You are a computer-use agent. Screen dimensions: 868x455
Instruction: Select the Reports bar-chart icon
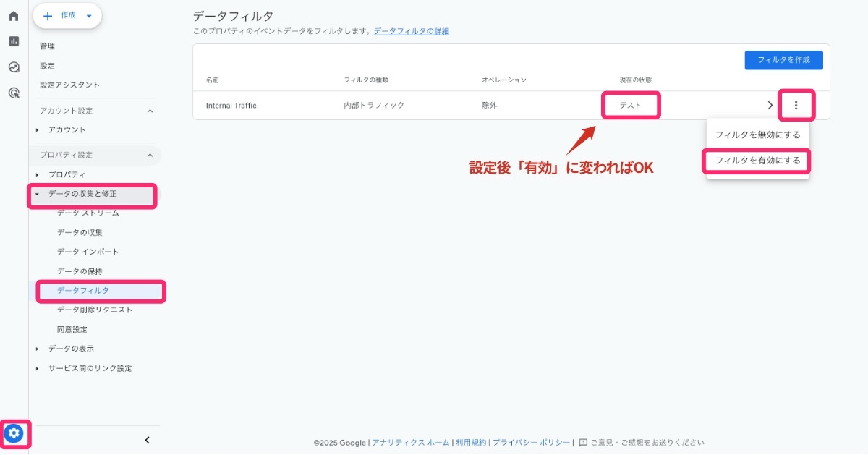pos(13,41)
